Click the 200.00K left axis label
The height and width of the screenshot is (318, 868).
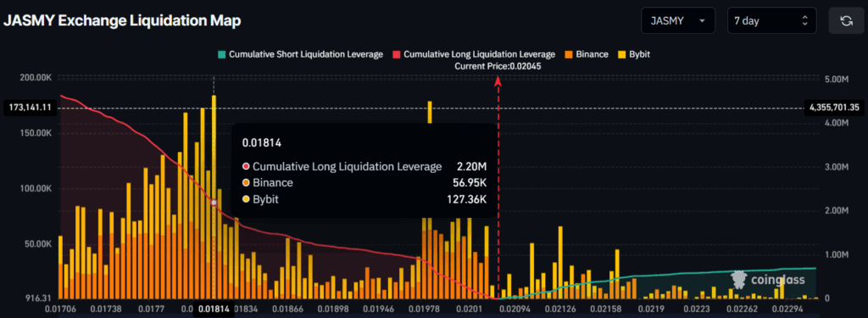pyautogui.click(x=36, y=78)
